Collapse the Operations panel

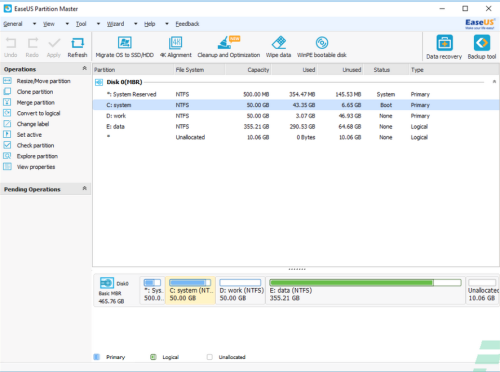tap(85, 68)
